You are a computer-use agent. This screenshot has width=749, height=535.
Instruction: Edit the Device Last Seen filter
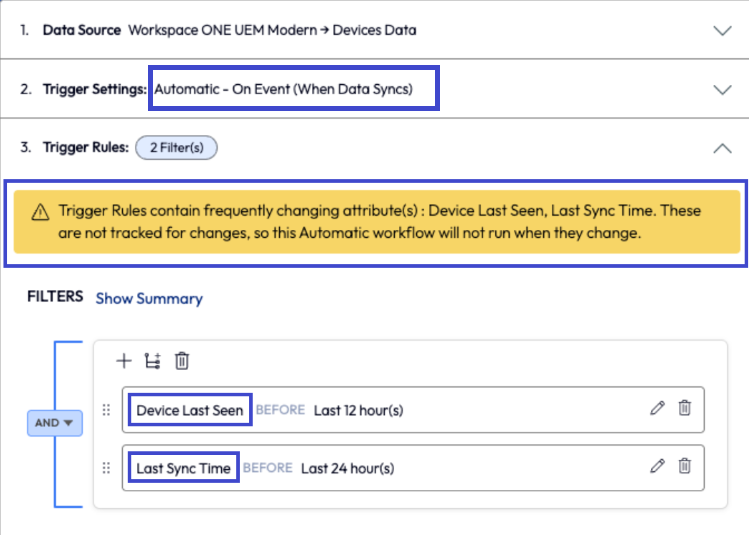click(657, 408)
